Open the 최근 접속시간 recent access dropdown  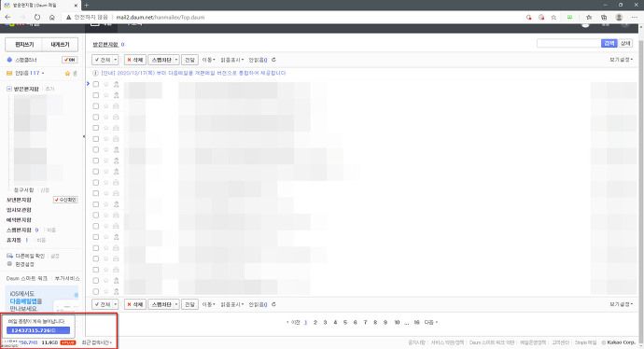coord(97,342)
